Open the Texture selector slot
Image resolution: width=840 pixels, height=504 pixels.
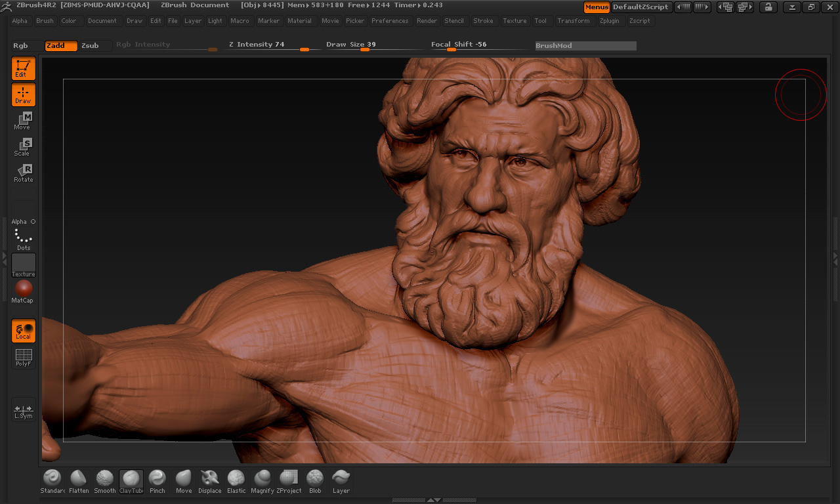click(x=23, y=266)
